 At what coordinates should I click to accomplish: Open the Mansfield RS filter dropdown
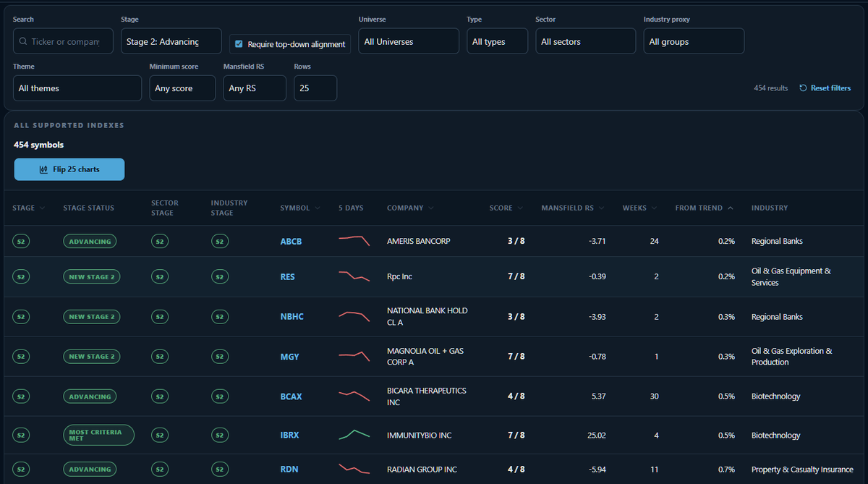[x=255, y=88]
